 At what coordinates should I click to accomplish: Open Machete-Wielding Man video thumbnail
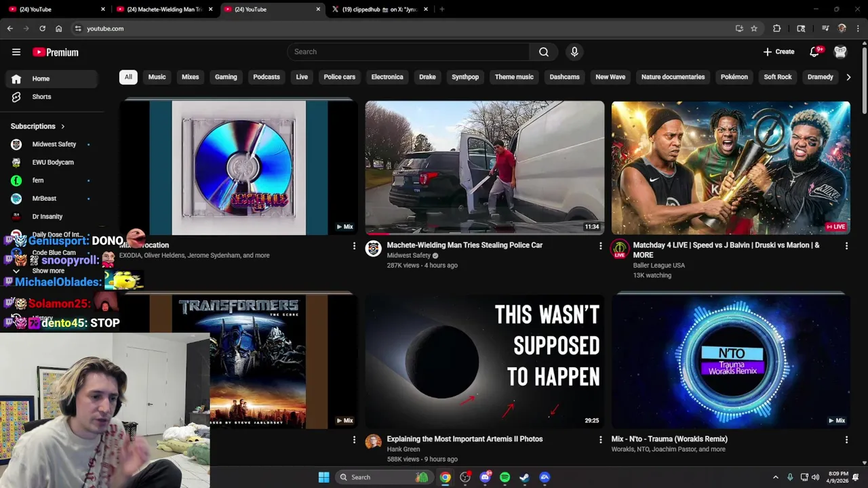coord(484,167)
